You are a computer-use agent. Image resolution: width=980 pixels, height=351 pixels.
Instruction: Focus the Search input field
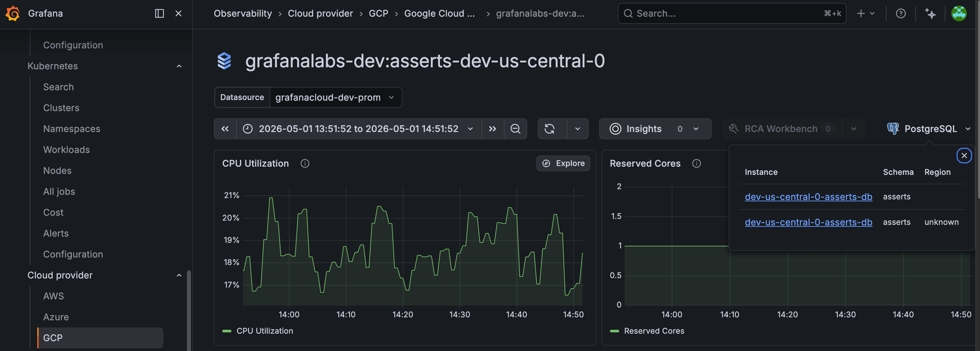[x=732, y=13]
